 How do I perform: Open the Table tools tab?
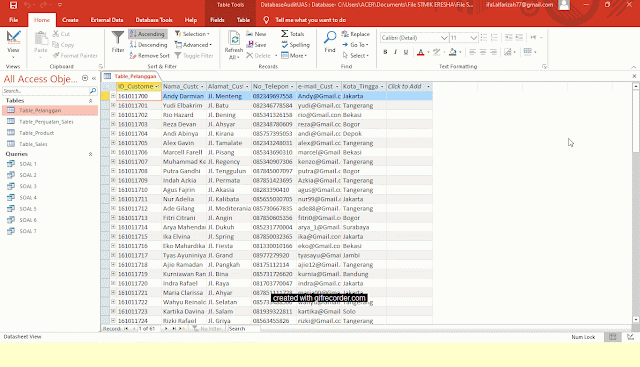pos(243,20)
